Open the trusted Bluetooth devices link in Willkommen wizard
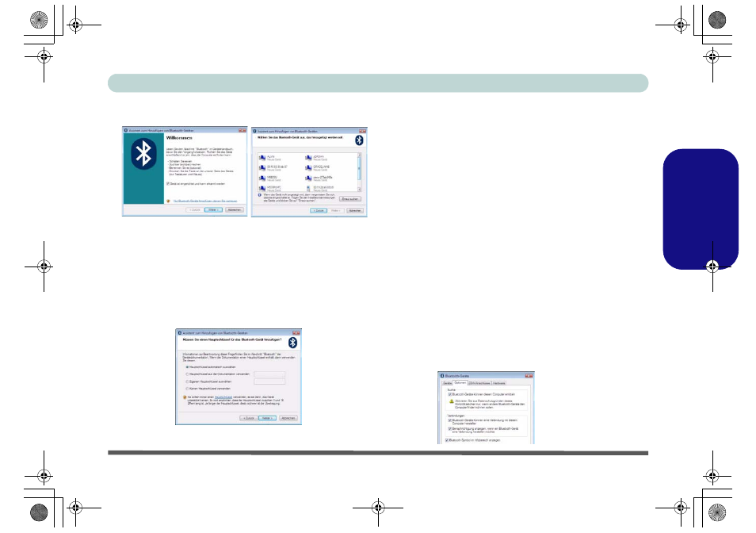 tap(205, 201)
